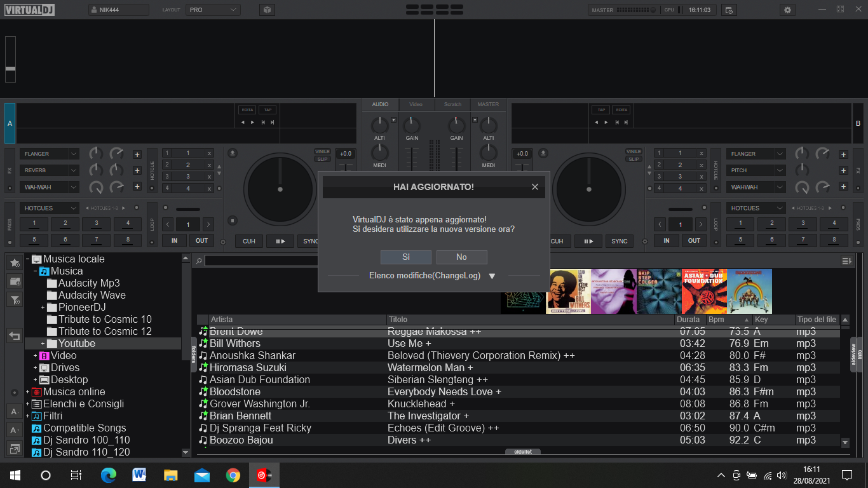The image size is (868, 488).
Task: Toggle EDITA button on deck B
Action: (x=621, y=110)
